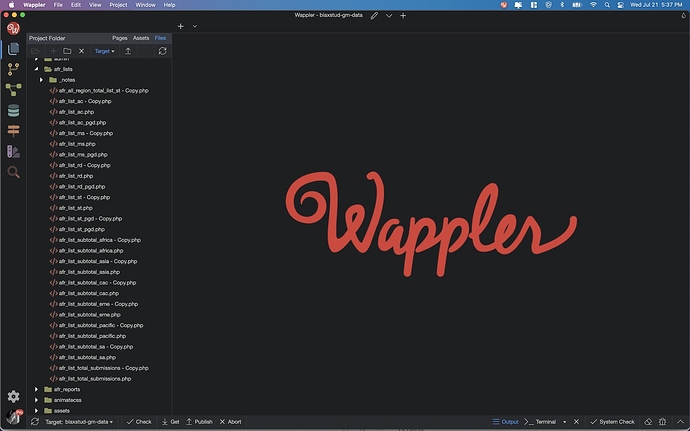This screenshot has width=690, height=431.
Task: Click the Abort button
Action: point(230,422)
